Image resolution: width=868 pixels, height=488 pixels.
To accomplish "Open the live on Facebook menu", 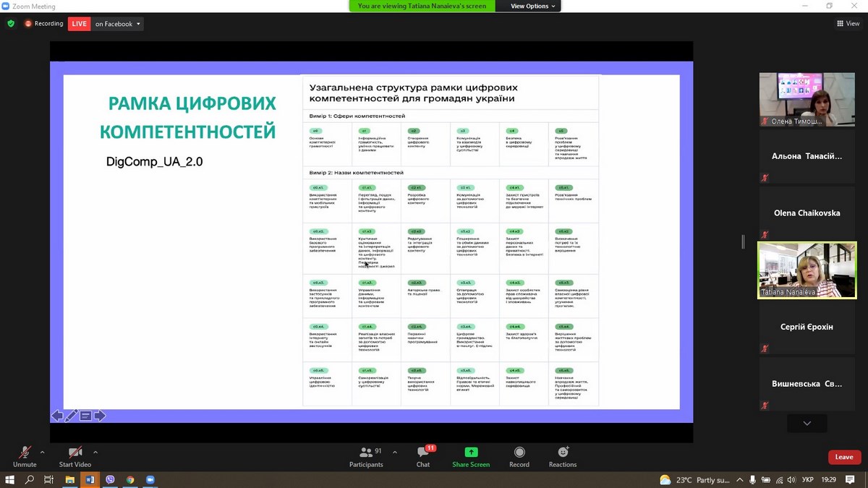I will (118, 24).
